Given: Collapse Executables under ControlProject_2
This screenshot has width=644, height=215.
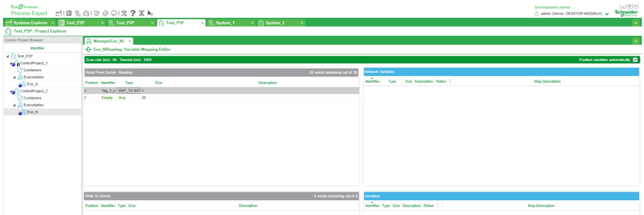Looking at the screenshot, I should click(x=14, y=105).
